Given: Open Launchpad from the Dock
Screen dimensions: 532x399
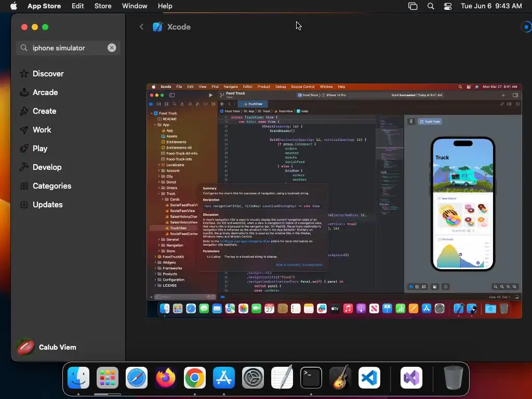Looking at the screenshot, I should click(x=108, y=378).
